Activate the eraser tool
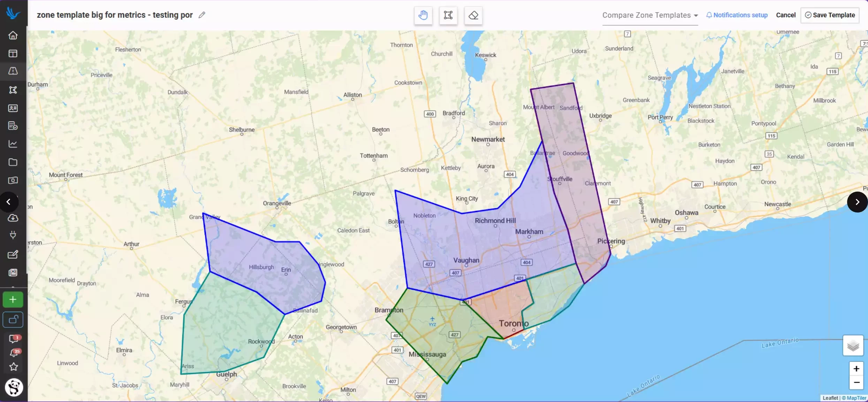 coord(473,15)
